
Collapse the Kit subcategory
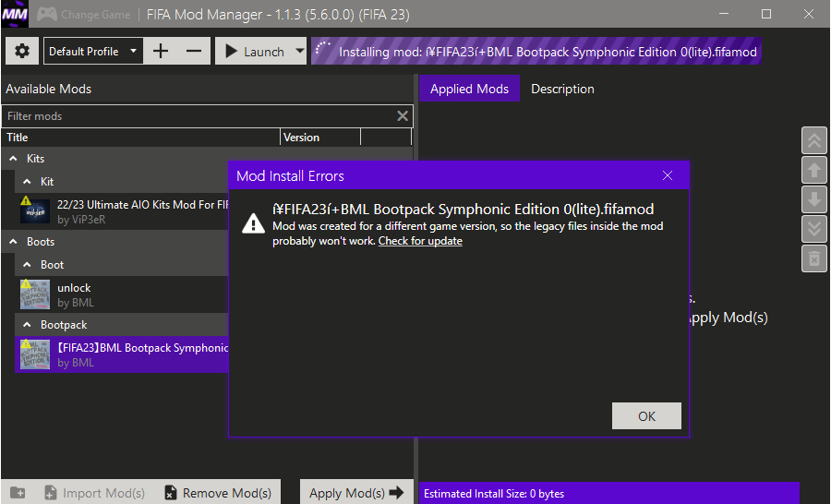point(27,182)
